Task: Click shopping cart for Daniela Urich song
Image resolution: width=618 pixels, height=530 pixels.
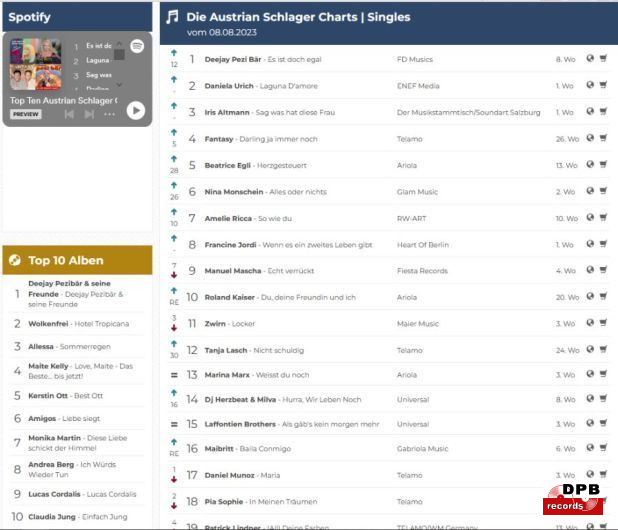Action: 603,85
